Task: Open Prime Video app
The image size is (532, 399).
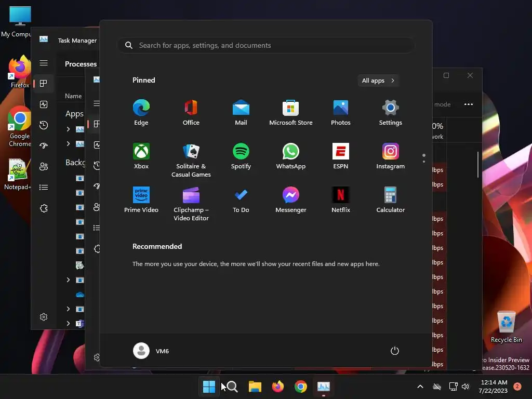Action: [141, 200]
